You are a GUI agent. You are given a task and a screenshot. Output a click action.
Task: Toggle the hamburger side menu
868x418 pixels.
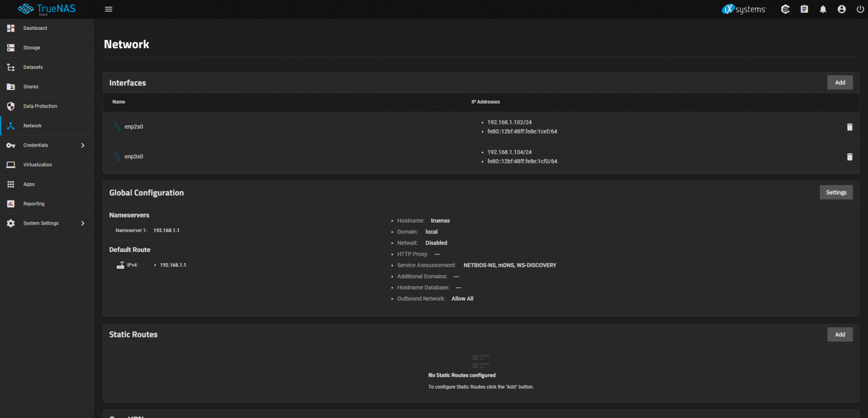pos(108,9)
